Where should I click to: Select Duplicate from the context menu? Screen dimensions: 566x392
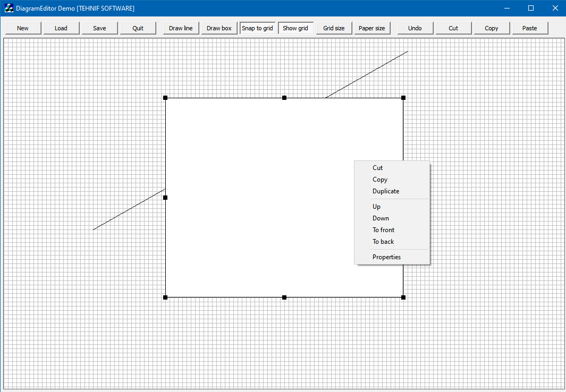click(392, 191)
